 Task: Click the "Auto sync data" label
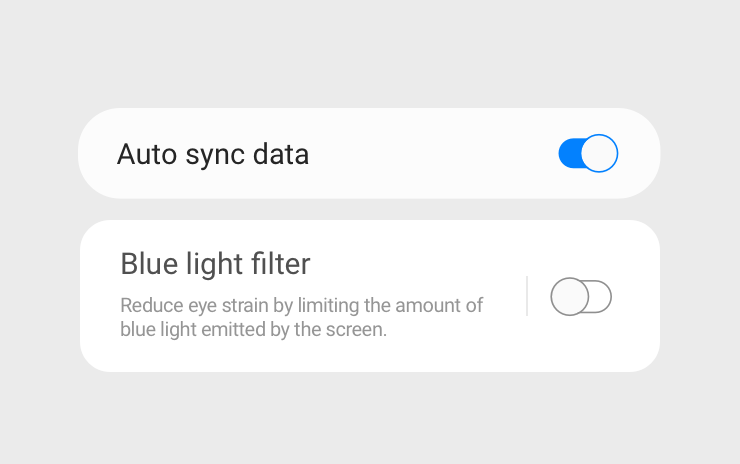pyautogui.click(x=213, y=154)
